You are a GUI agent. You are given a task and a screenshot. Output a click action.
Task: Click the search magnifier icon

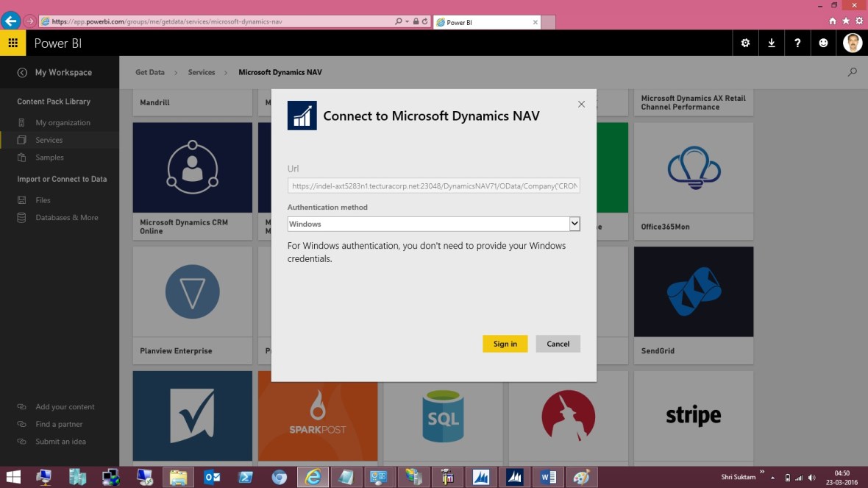point(852,72)
